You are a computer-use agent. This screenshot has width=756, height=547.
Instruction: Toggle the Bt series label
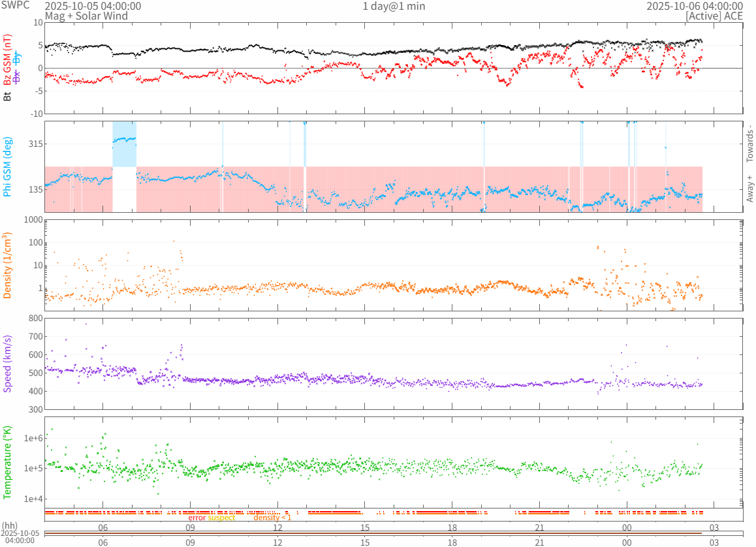click(8, 96)
